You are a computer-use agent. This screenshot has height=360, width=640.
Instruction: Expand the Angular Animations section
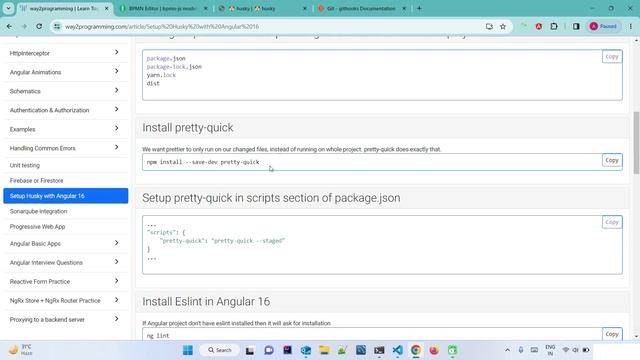click(65, 72)
